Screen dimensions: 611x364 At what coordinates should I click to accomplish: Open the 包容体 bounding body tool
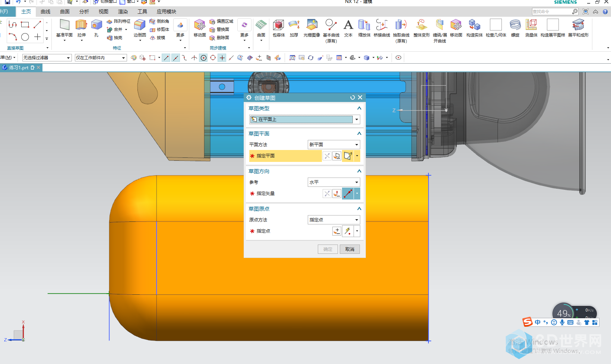pos(279,28)
